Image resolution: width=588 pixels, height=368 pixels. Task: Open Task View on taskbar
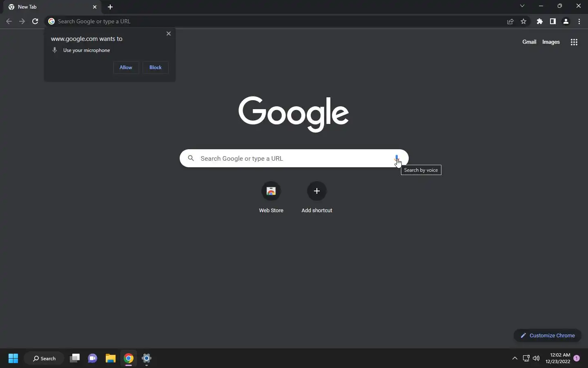[75, 358]
